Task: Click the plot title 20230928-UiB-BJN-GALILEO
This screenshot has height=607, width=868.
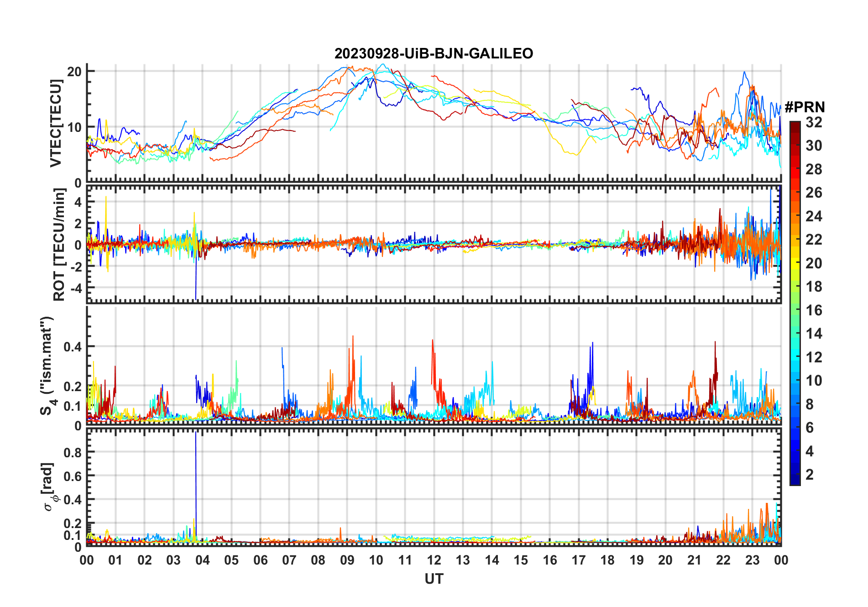Action: [434, 54]
